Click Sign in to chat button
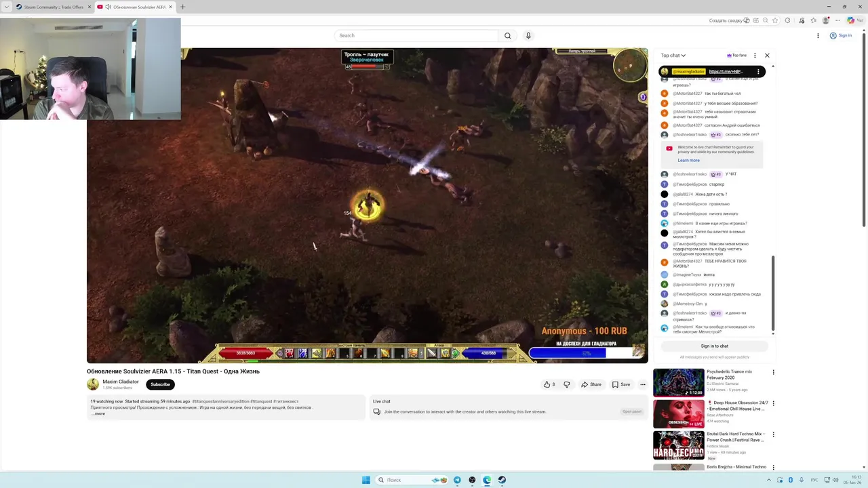Viewport: 868px width, 488px height. point(714,346)
